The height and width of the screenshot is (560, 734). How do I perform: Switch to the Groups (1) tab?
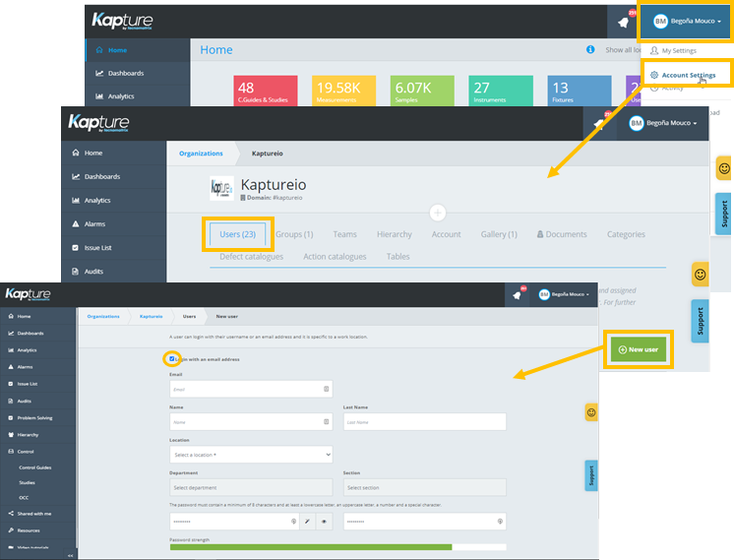click(294, 234)
